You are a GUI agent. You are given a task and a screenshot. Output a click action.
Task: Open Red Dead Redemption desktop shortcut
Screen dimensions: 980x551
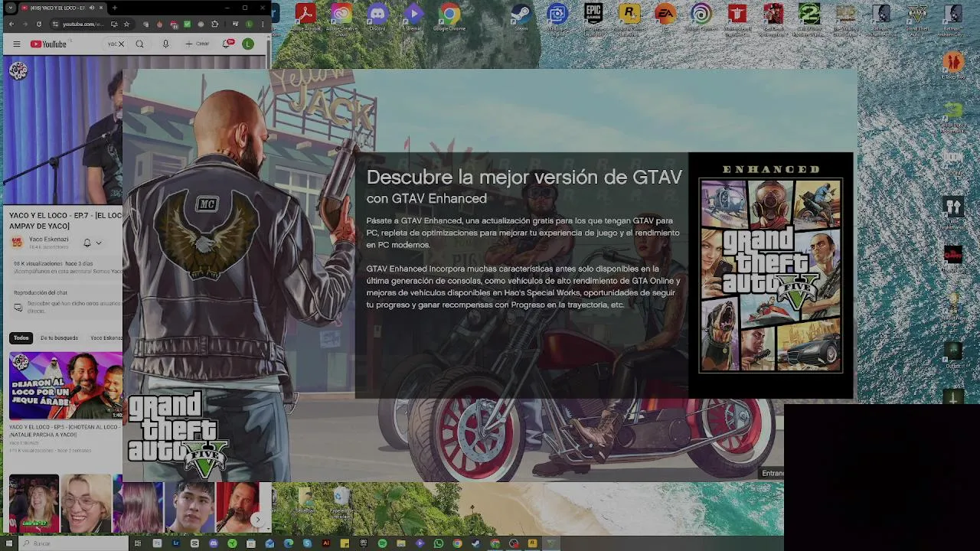773,18
